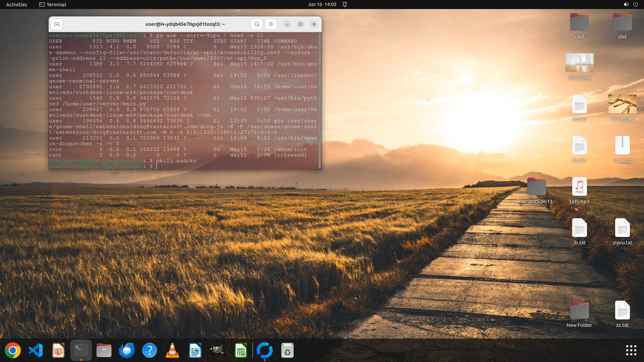The image size is (644, 362).
Task: Open the clock and calendar panel
Action: pos(322,4)
